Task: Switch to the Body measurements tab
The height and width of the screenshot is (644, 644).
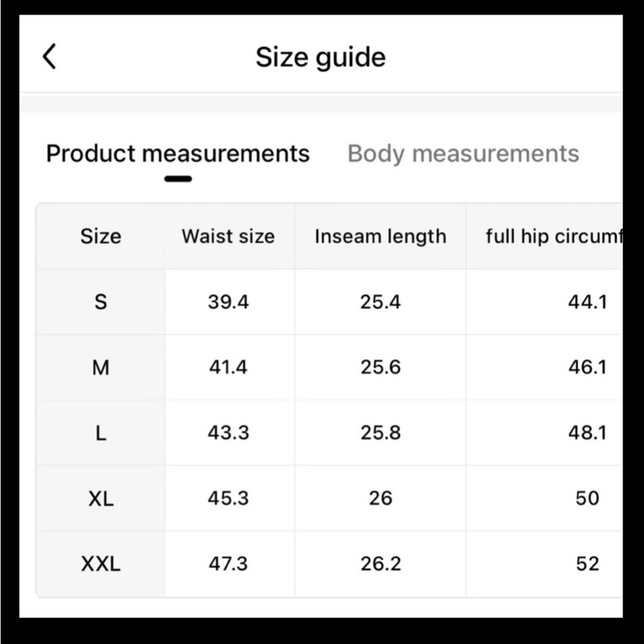Action: pos(463,154)
